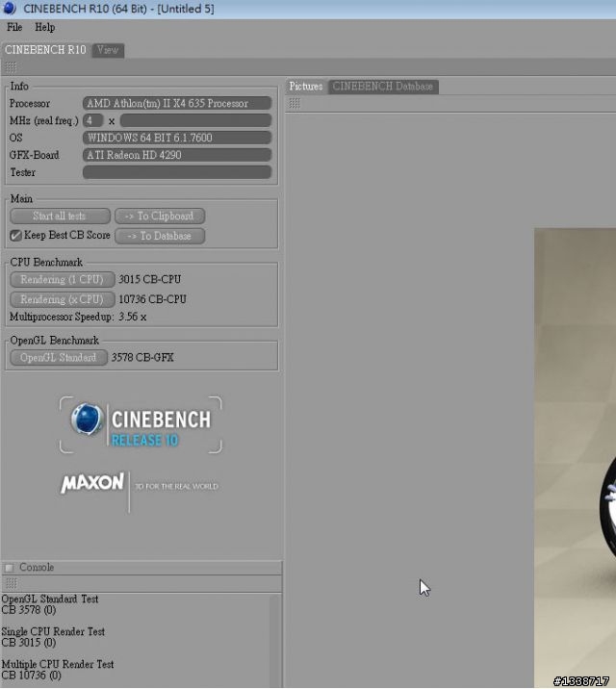Select the Pictures tab
This screenshot has height=689, width=616.
[x=306, y=87]
